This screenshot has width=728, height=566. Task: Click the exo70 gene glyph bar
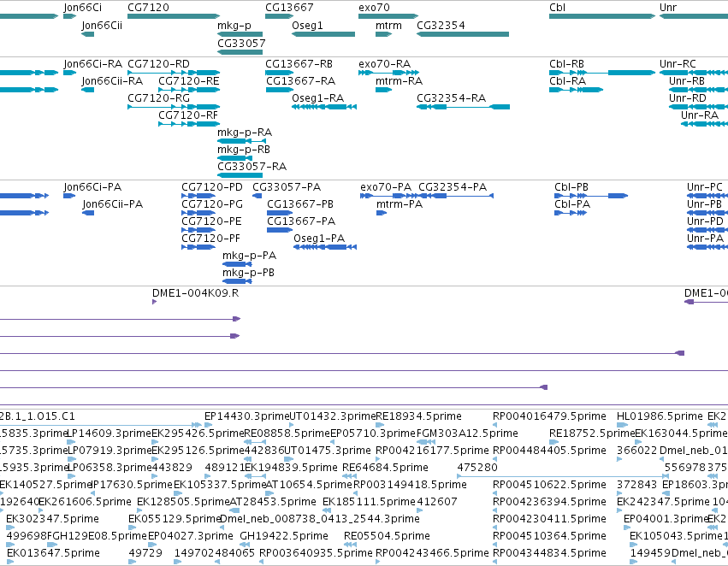coord(388,16)
